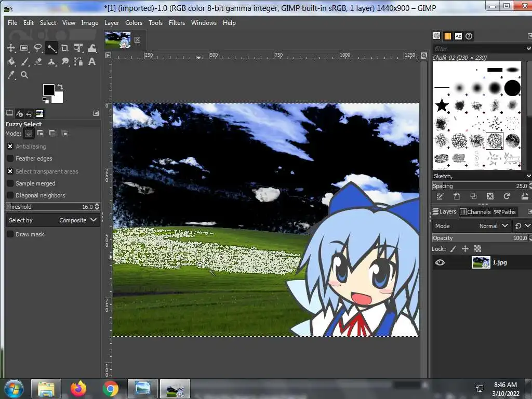Select the Clone stamp tool

click(51, 61)
